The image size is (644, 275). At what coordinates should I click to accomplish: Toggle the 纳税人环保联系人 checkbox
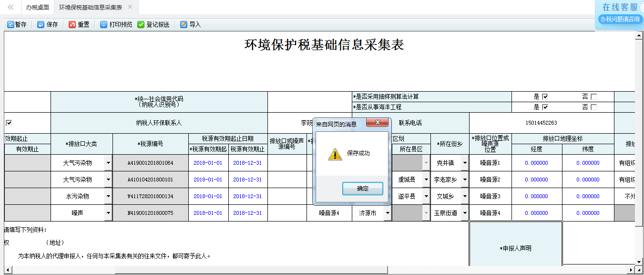(x=9, y=122)
